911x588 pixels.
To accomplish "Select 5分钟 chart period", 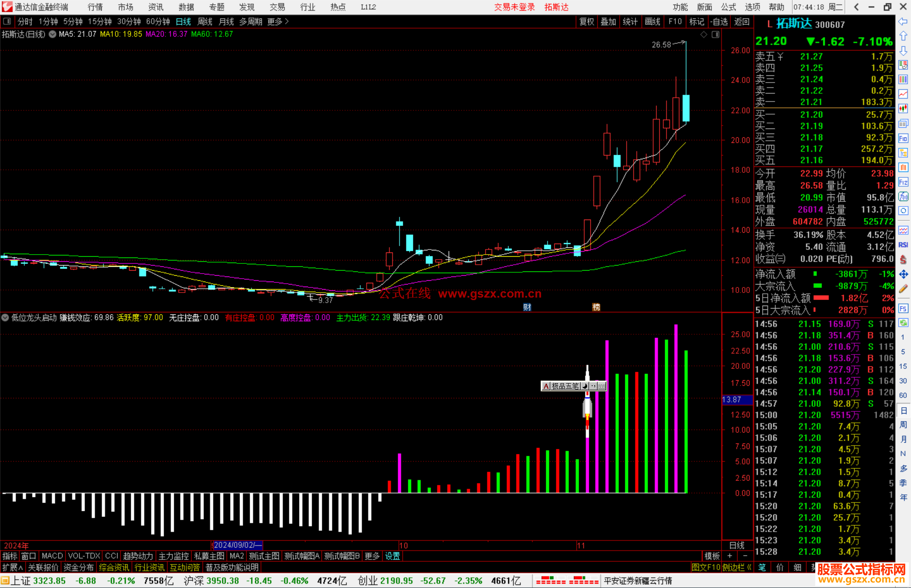I will (73, 21).
